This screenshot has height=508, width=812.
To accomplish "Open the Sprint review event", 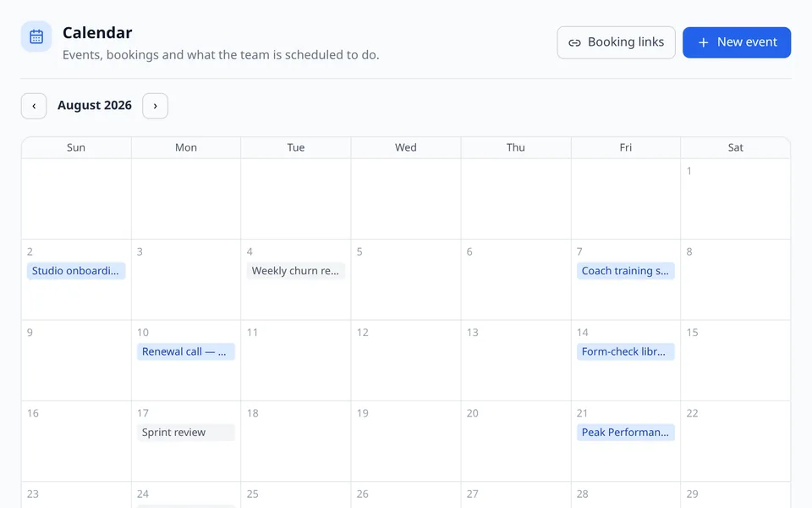I will pos(186,433).
